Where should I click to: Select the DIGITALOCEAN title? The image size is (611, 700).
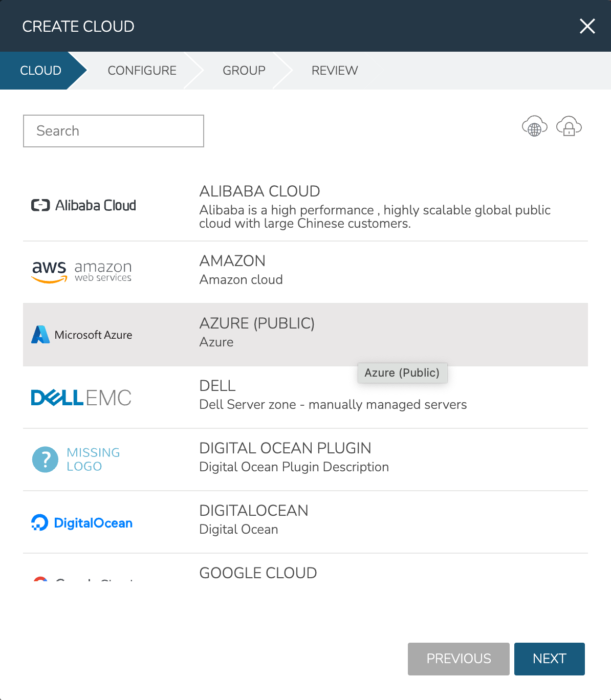coord(254,511)
